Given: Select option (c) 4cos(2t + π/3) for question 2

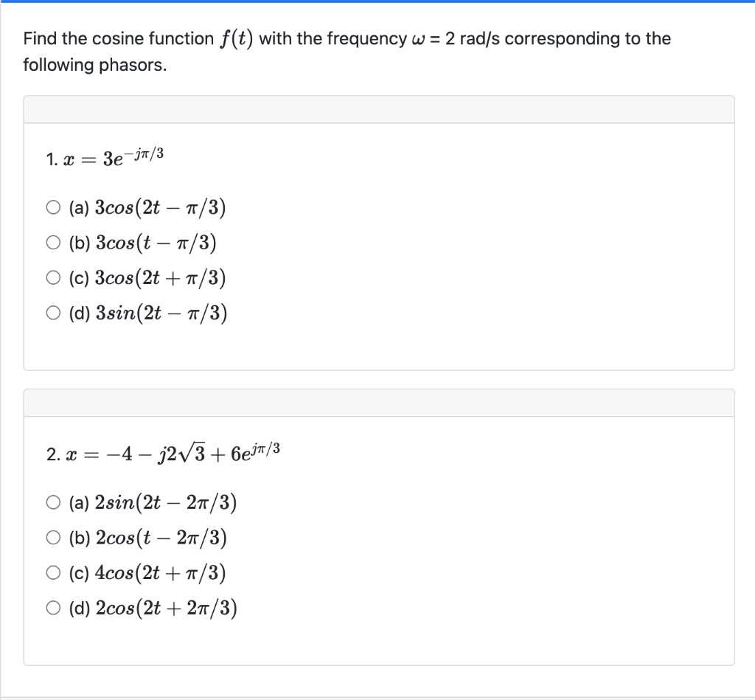Looking at the screenshot, I should [x=53, y=572].
